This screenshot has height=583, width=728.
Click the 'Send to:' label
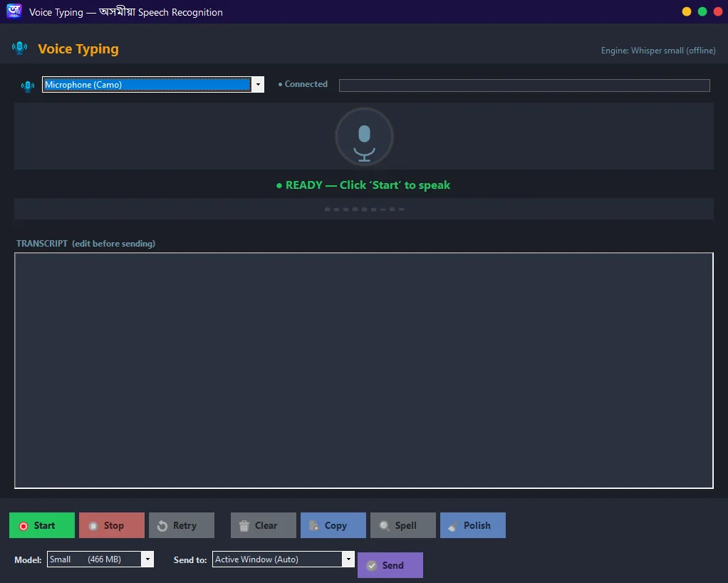(x=190, y=559)
